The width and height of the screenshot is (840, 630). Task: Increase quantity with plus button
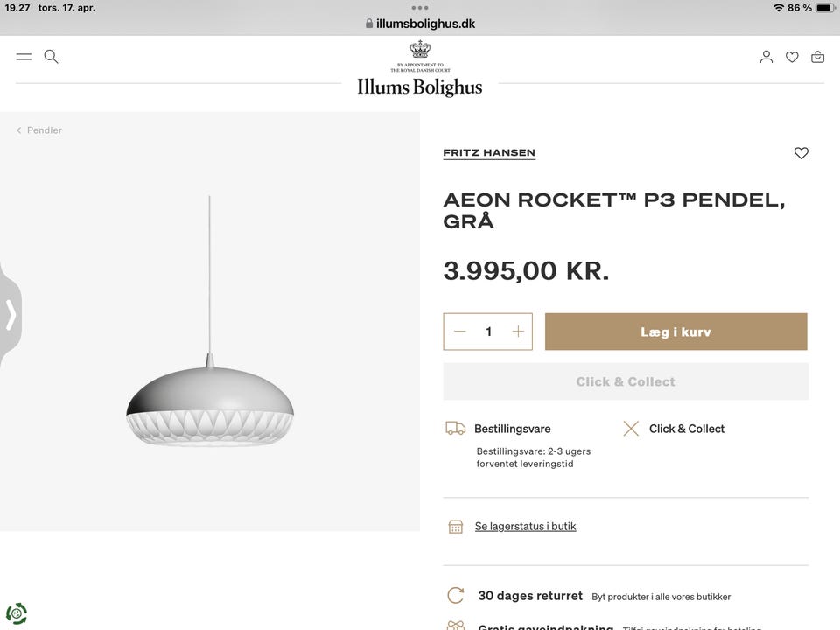point(518,332)
